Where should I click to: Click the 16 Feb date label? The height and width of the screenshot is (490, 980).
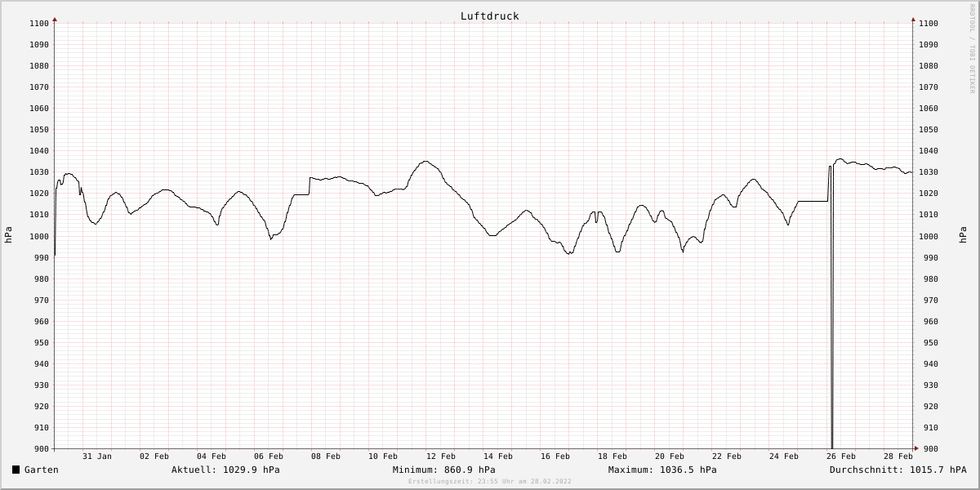555,456
